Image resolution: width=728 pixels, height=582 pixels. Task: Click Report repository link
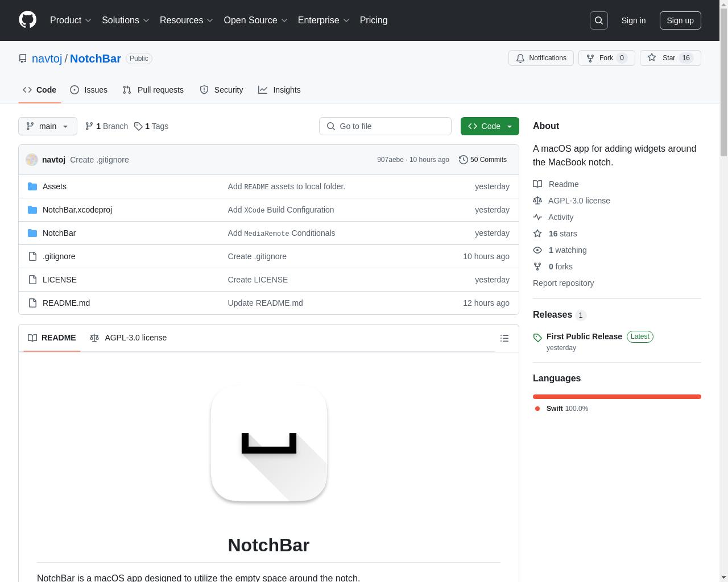563,283
